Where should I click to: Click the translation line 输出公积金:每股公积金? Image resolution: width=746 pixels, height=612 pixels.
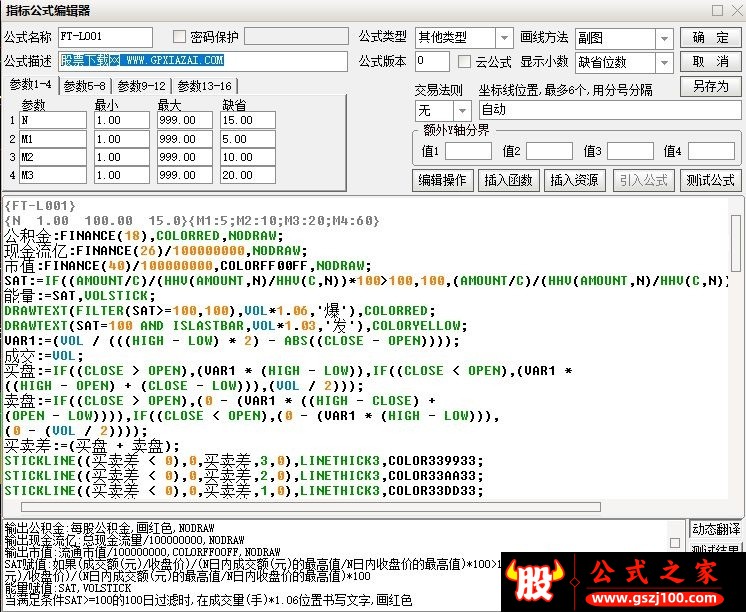tap(109, 528)
